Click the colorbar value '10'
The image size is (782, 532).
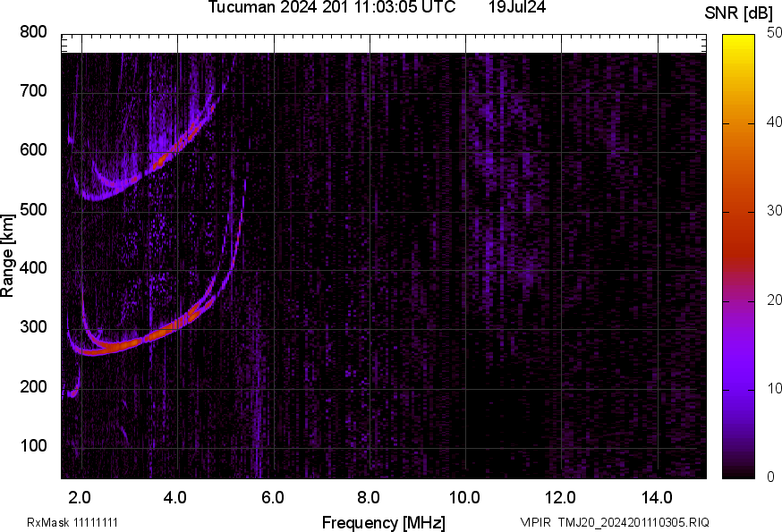click(x=774, y=388)
